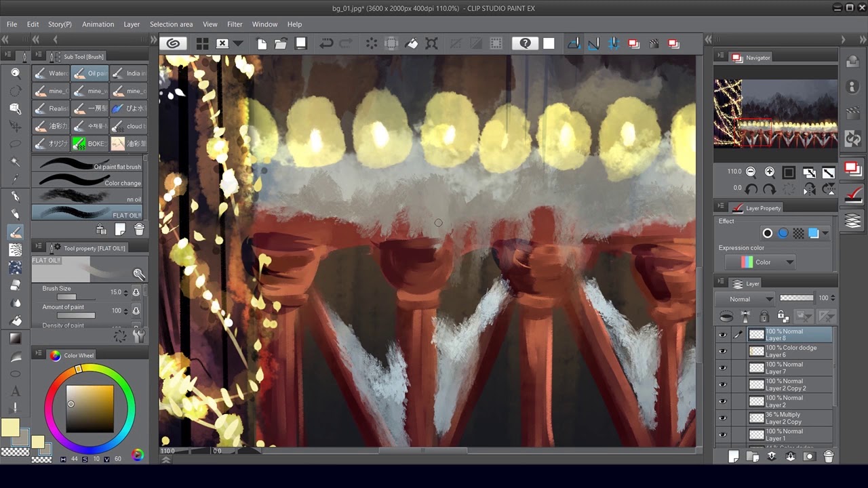Zoom in in the Navigator
Screen dimensions: 868x488
[770, 172]
